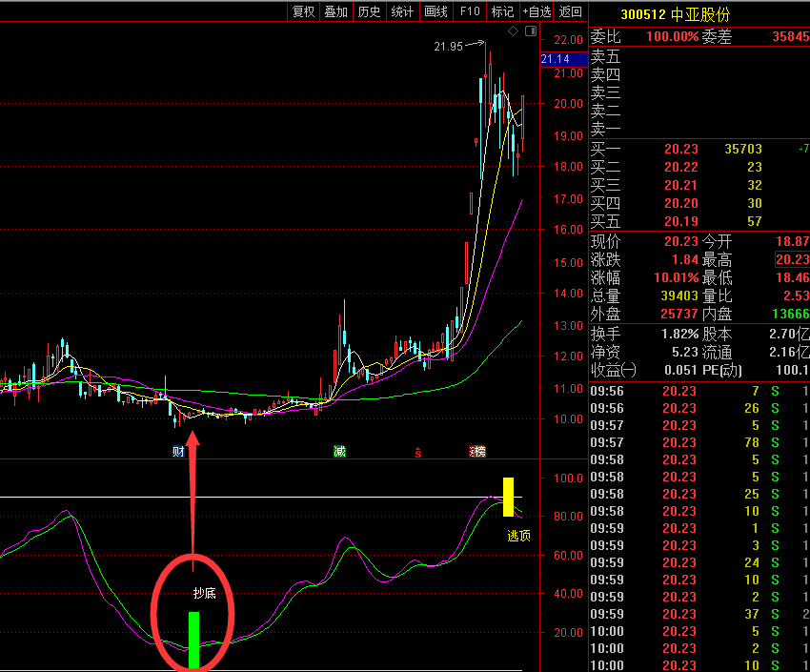Select the 买二 bid price 20.22
The height and width of the screenshot is (672, 810).
click(680, 168)
